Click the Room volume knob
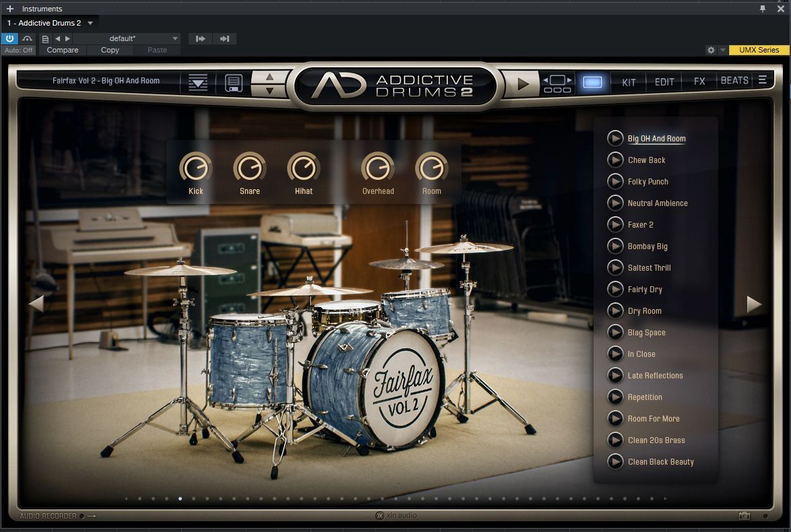791x532 pixels. 431,168
